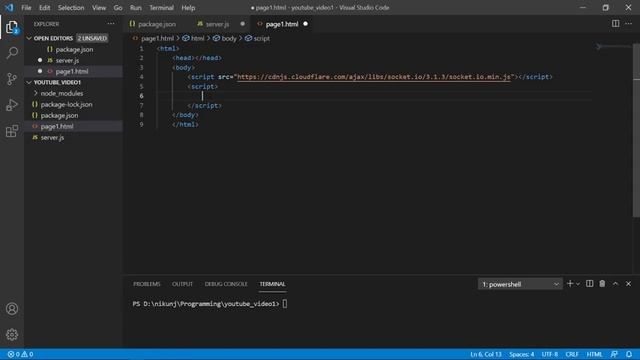Open the Selection menu
This screenshot has width=640, height=360.
(71, 8)
